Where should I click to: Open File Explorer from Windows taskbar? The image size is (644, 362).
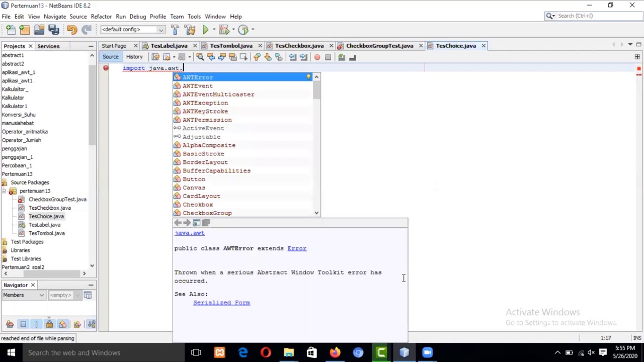point(289,353)
